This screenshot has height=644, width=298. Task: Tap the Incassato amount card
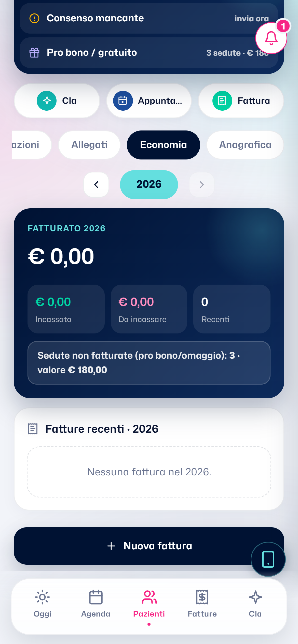[x=66, y=309]
